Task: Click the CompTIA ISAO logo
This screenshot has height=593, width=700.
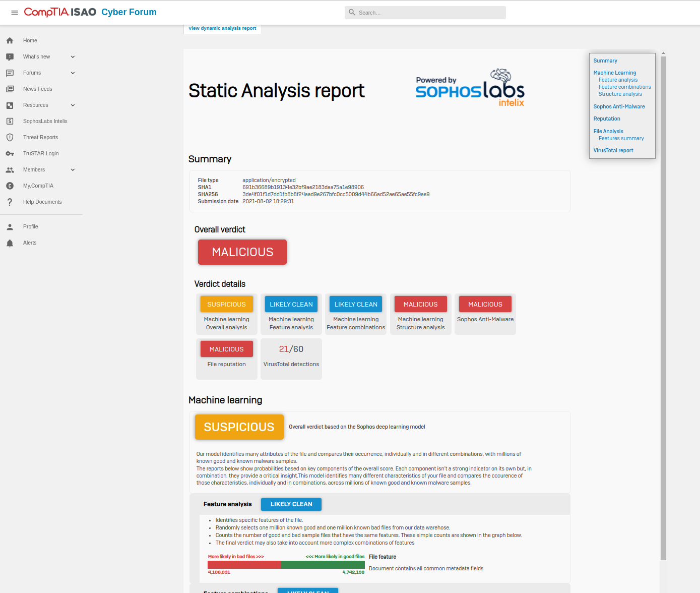Action: coord(60,12)
